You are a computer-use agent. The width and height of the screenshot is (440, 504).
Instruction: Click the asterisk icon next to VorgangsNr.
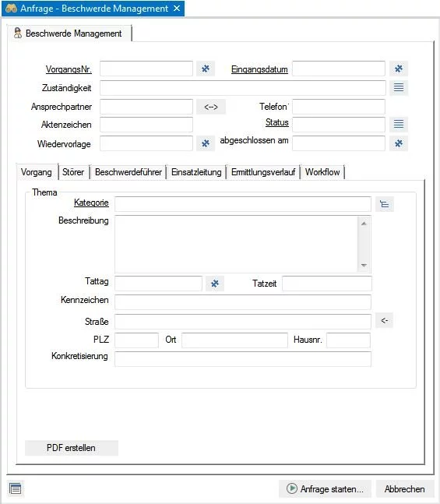[x=206, y=69]
